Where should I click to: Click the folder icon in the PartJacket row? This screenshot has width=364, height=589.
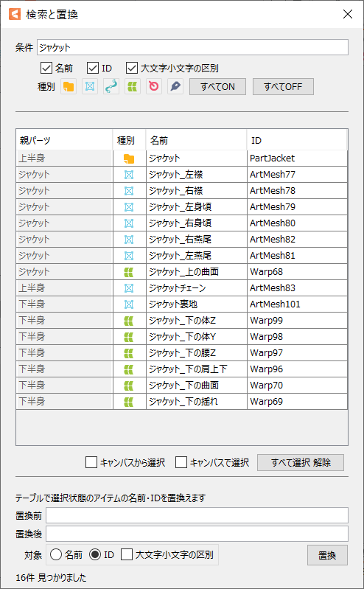[x=129, y=158]
